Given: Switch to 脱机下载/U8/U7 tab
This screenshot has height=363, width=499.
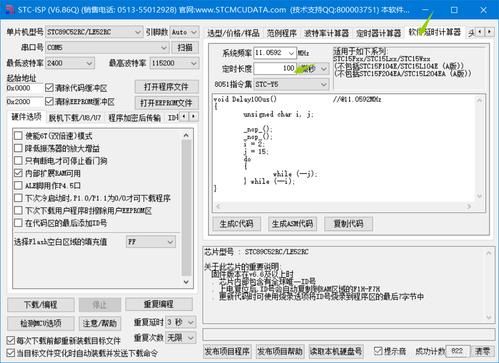Looking at the screenshot, I should point(75,118).
